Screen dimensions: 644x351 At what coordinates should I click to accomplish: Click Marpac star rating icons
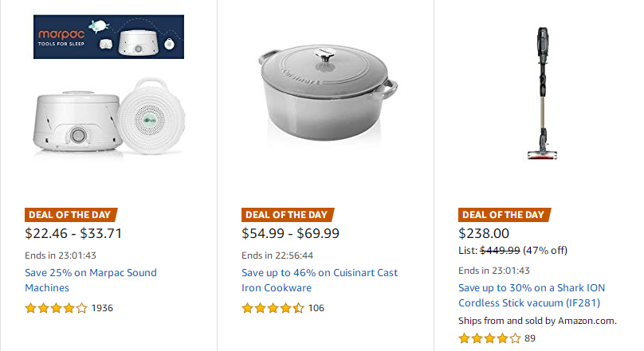(57, 308)
